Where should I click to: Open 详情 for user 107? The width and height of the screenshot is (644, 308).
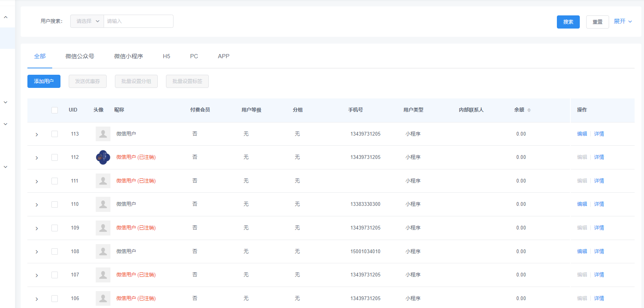coord(599,275)
